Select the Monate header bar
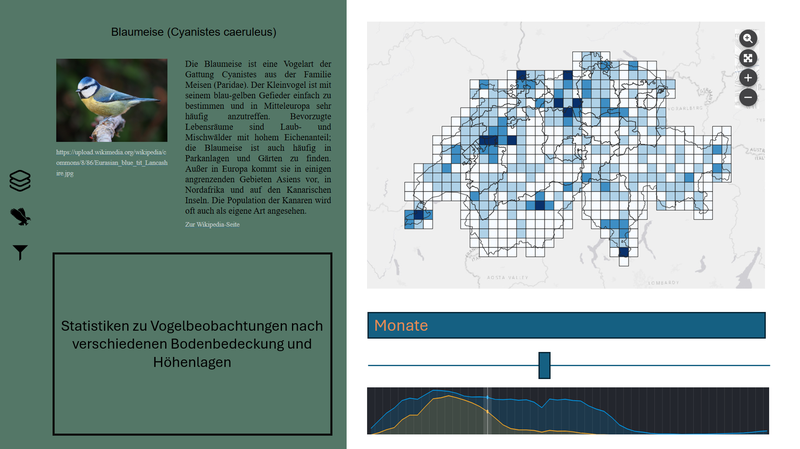The image size is (800, 449). click(566, 325)
